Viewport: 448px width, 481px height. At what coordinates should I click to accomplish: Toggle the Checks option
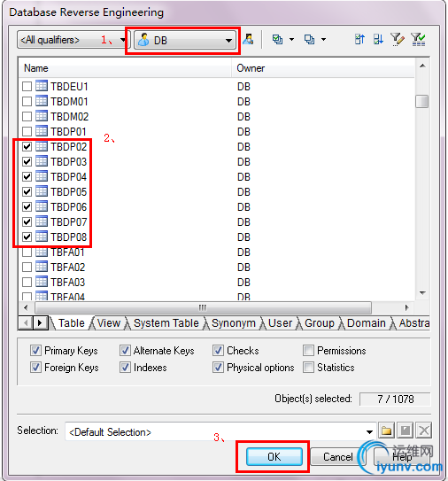pyautogui.click(x=218, y=350)
